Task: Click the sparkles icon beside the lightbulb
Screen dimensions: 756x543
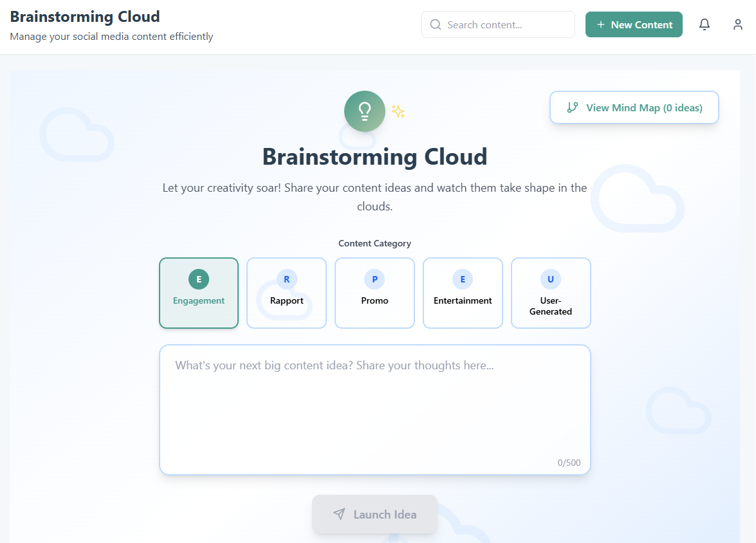Action: 398,111
